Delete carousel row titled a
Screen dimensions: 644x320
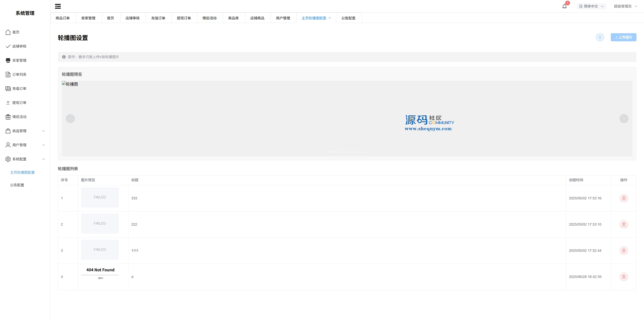pyautogui.click(x=624, y=277)
